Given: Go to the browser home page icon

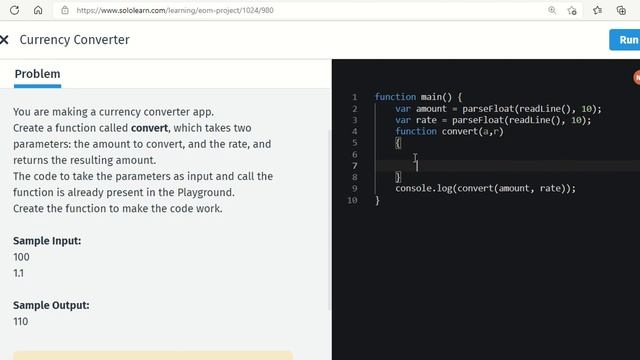Looking at the screenshot, I should pyautogui.click(x=38, y=10).
